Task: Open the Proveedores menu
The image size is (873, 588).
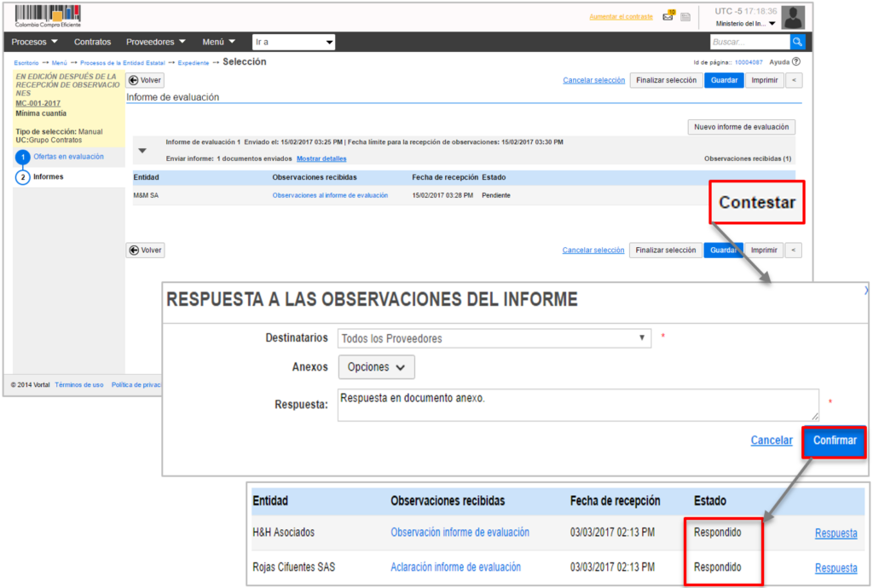Action: click(155, 42)
